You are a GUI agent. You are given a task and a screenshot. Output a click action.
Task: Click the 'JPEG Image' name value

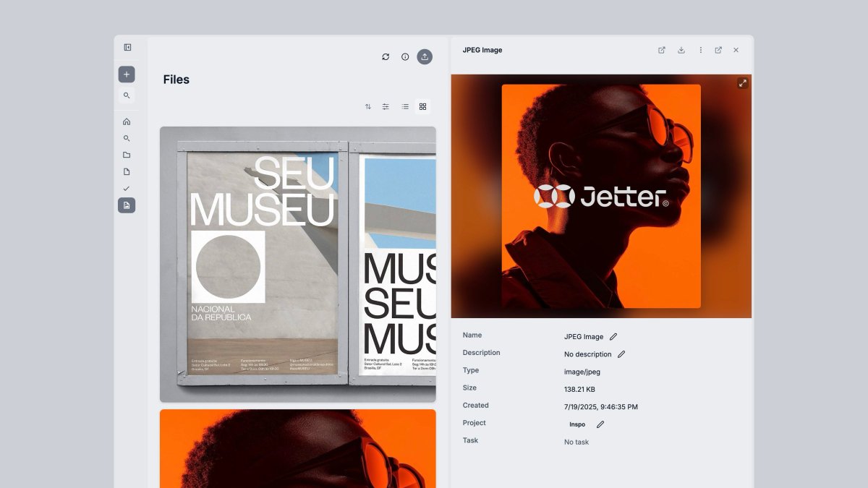click(584, 336)
